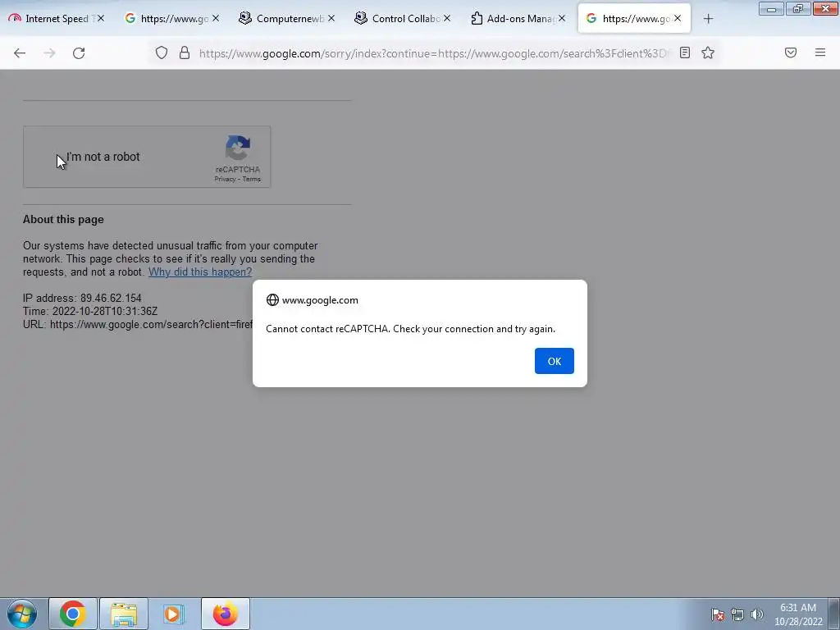
Task: Open the Save to Pocket icon
Action: (x=791, y=52)
